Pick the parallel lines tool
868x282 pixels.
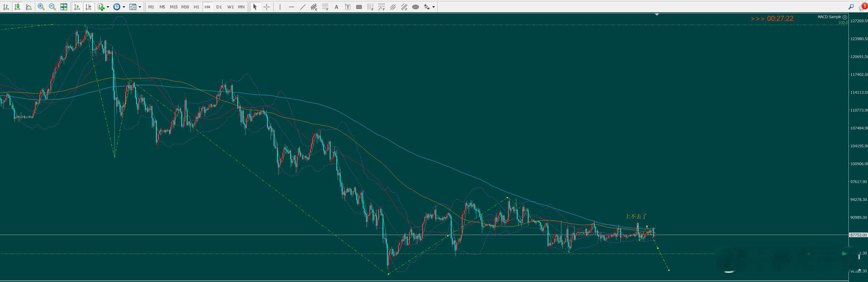tap(393, 7)
